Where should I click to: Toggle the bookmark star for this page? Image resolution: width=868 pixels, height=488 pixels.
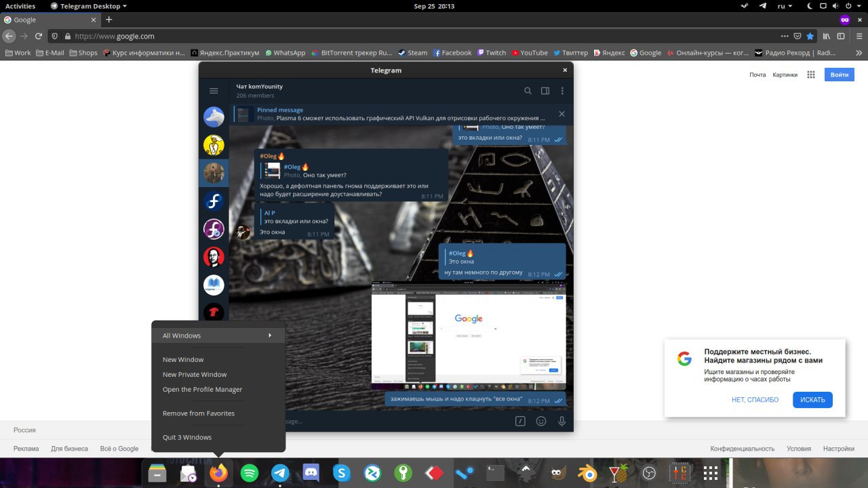pyautogui.click(x=810, y=36)
